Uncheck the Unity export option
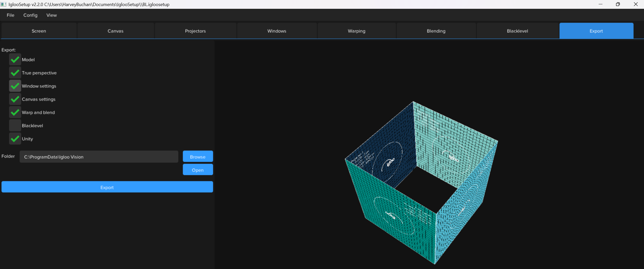This screenshot has width=644, height=269. point(15,139)
